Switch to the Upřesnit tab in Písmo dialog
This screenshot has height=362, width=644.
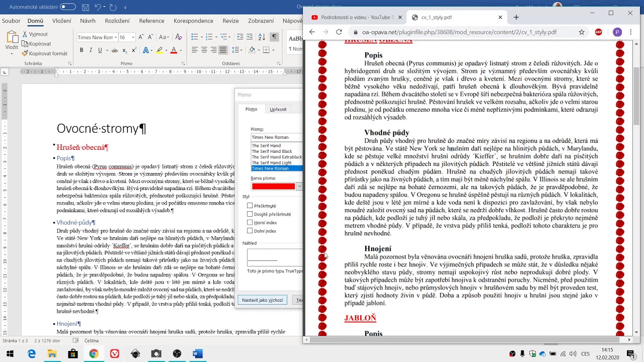tap(278, 109)
